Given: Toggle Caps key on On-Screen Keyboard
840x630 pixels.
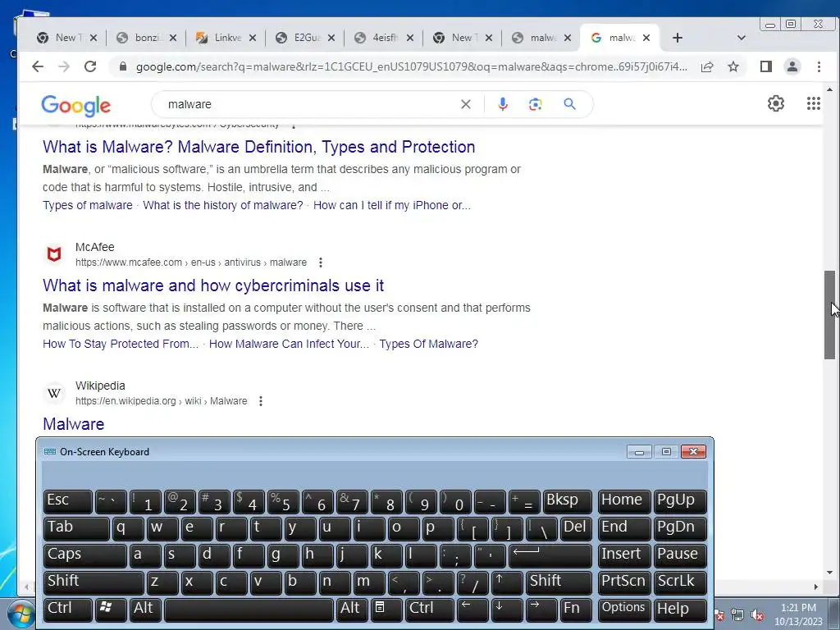Looking at the screenshot, I should point(85,555).
